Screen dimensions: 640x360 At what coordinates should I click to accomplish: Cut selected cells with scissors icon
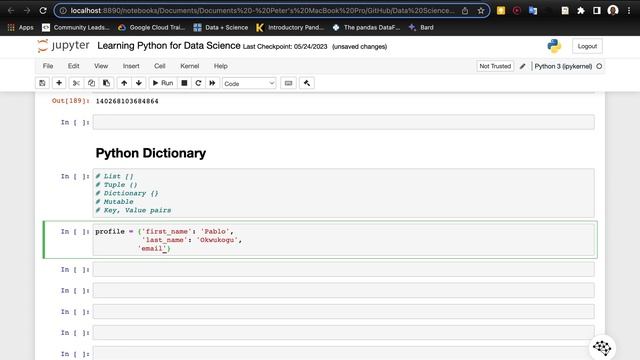[x=76, y=83]
